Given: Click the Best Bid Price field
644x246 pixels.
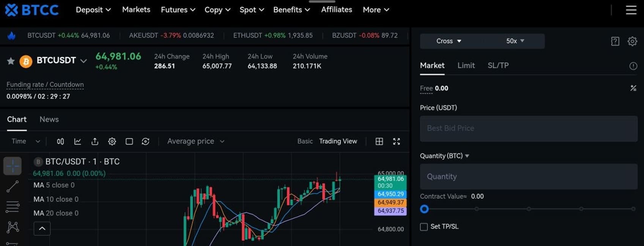Looking at the screenshot, I should click(529, 129).
